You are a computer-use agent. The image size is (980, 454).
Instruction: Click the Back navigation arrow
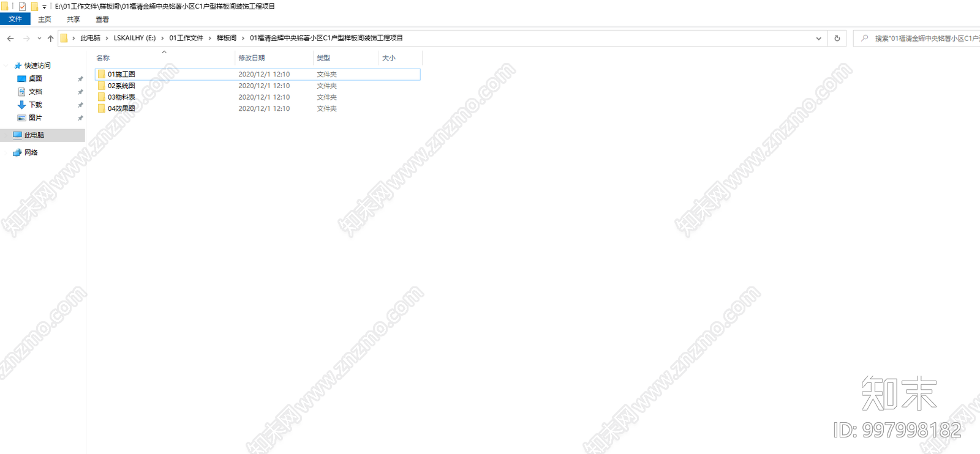(x=10, y=38)
